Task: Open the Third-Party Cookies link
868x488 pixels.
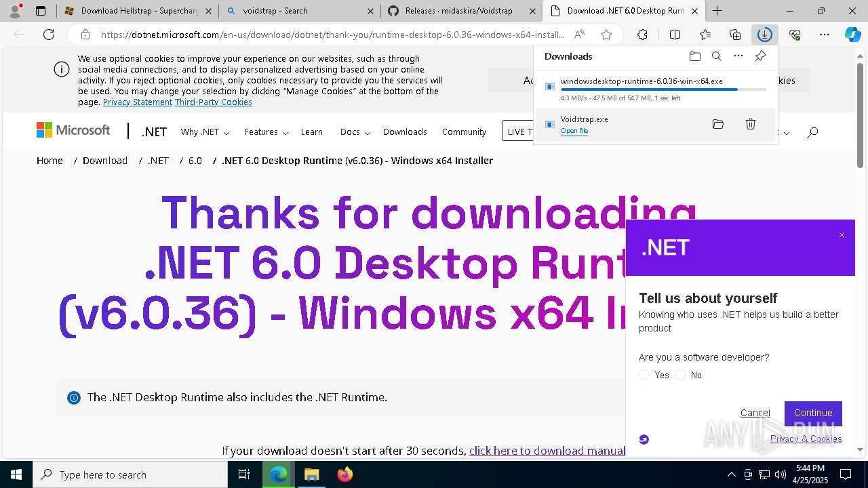Action: pos(214,102)
